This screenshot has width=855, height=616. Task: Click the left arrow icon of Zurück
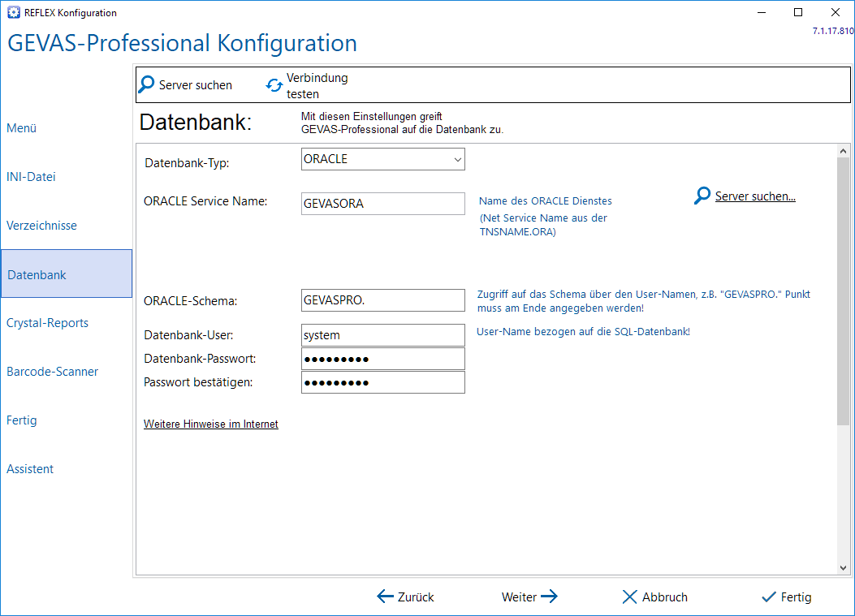click(385, 597)
